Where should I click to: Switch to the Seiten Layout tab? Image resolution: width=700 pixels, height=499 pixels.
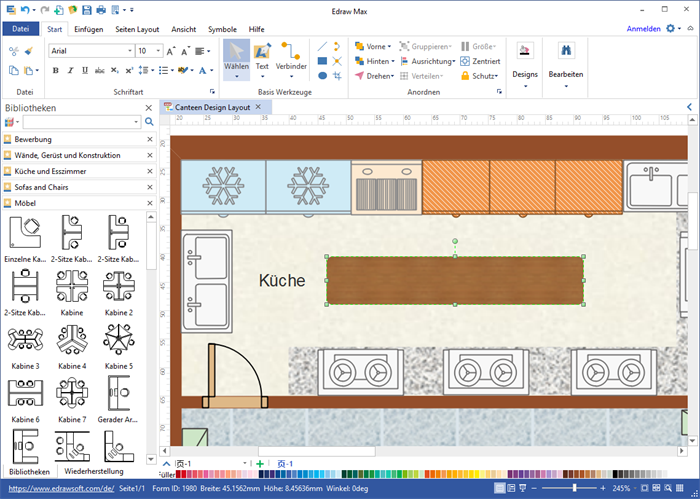138,29
